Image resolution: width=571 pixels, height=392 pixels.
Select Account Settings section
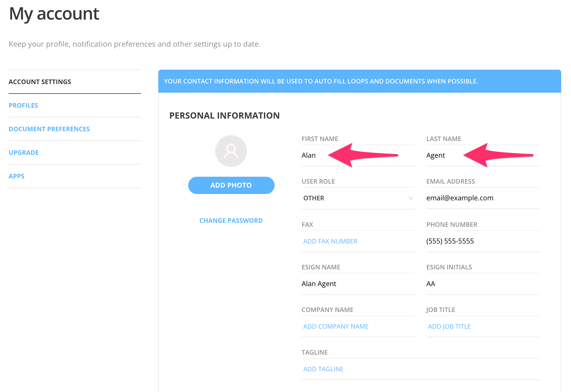tap(40, 81)
